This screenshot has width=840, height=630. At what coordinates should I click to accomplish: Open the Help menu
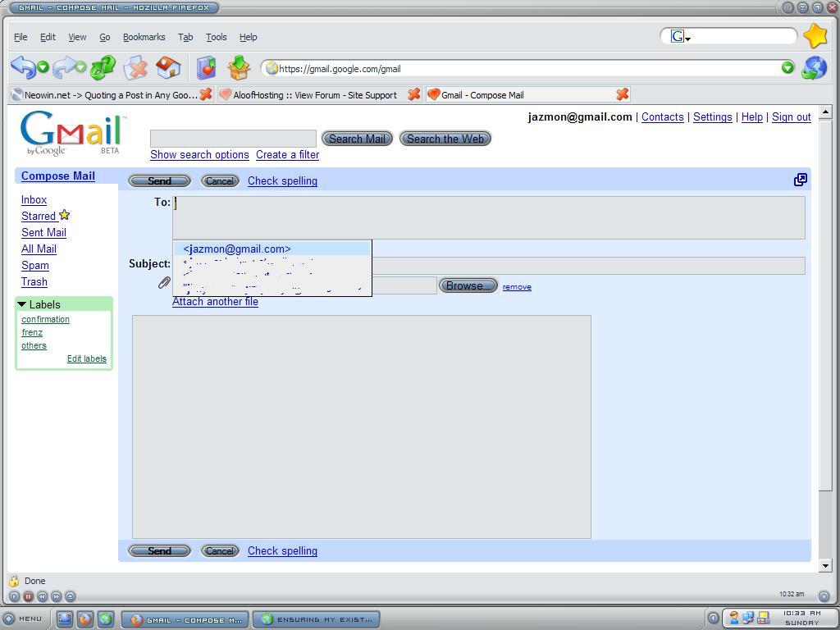(x=248, y=37)
